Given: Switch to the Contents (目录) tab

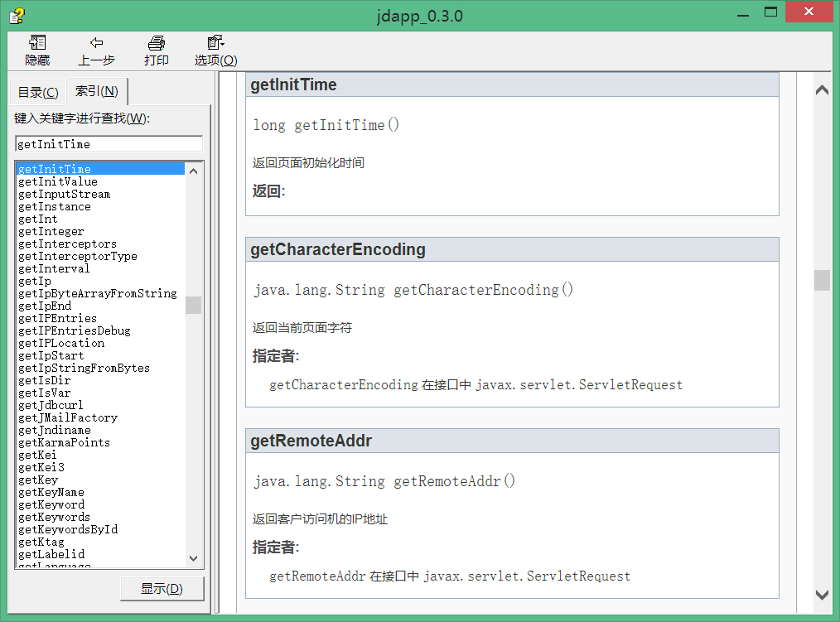Looking at the screenshot, I should [38, 92].
